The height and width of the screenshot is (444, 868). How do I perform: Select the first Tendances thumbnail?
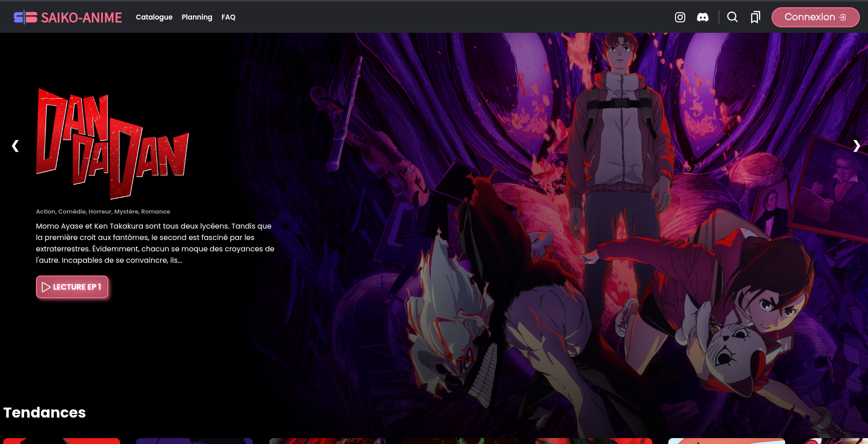pyautogui.click(x=61, y=441)
